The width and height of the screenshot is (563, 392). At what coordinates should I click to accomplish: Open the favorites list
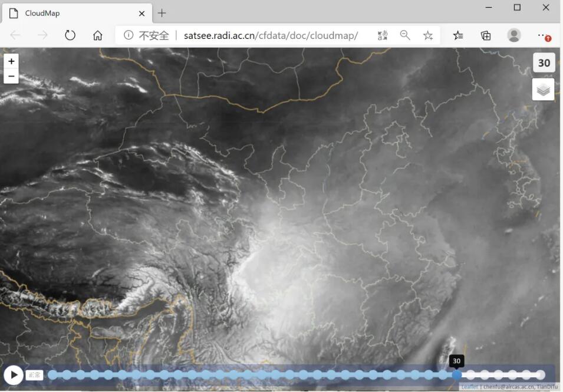point(458,35)
